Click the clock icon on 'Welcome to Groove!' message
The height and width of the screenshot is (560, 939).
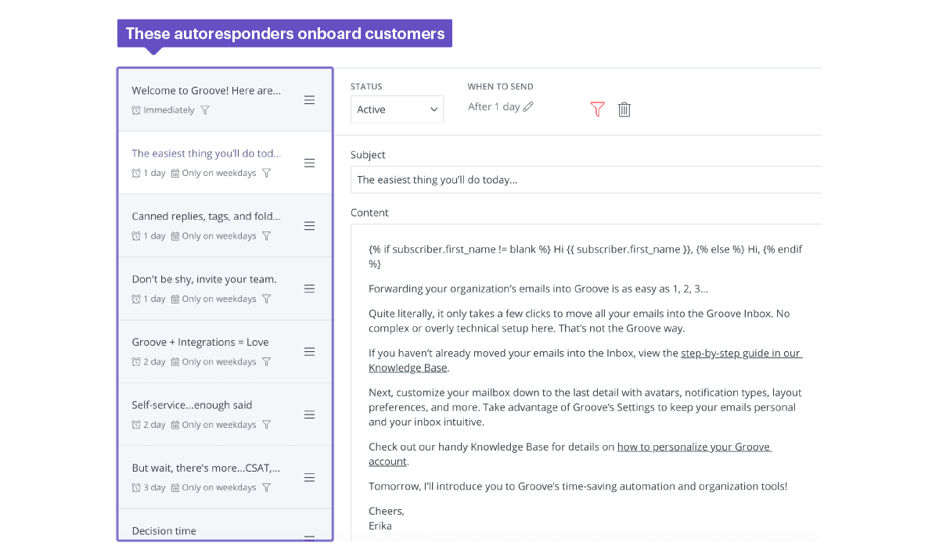(135, 110)
